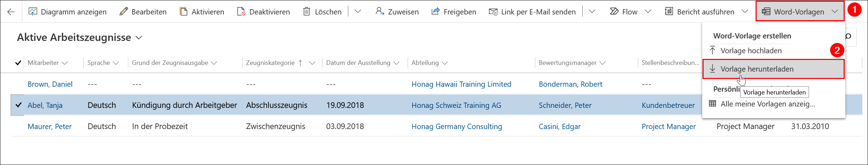This screenshot has width=868, height=165.
Task: Activate records with Aktivieren
Action: pyautogui.click(x=202, y=12)
